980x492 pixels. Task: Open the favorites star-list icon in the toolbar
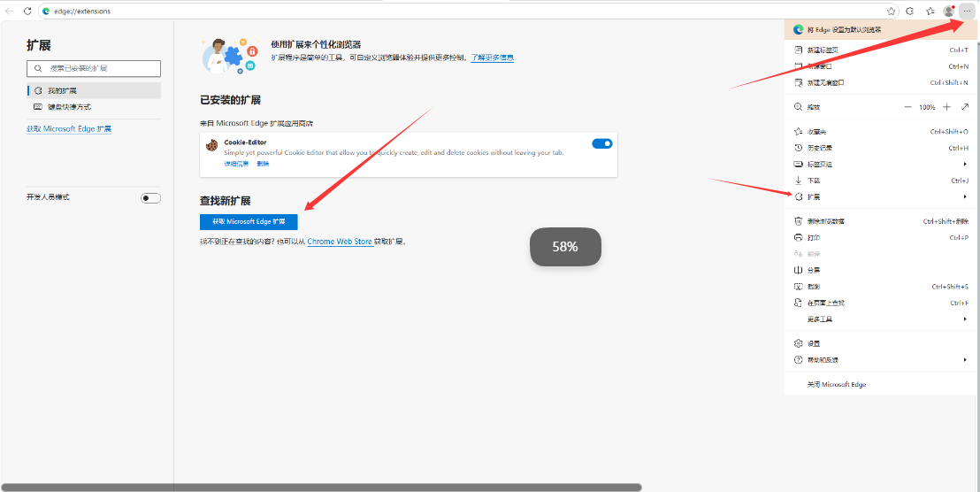pos(930,12)
